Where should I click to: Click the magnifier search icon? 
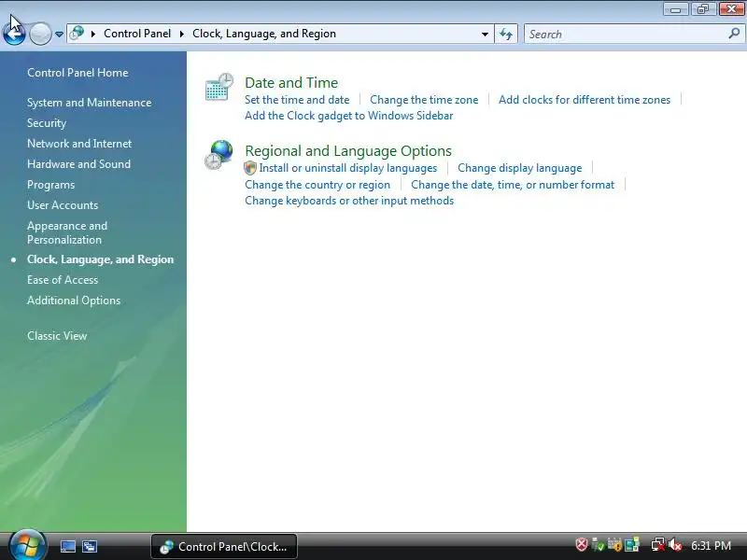pyautogui.click(x=734, y=34)
